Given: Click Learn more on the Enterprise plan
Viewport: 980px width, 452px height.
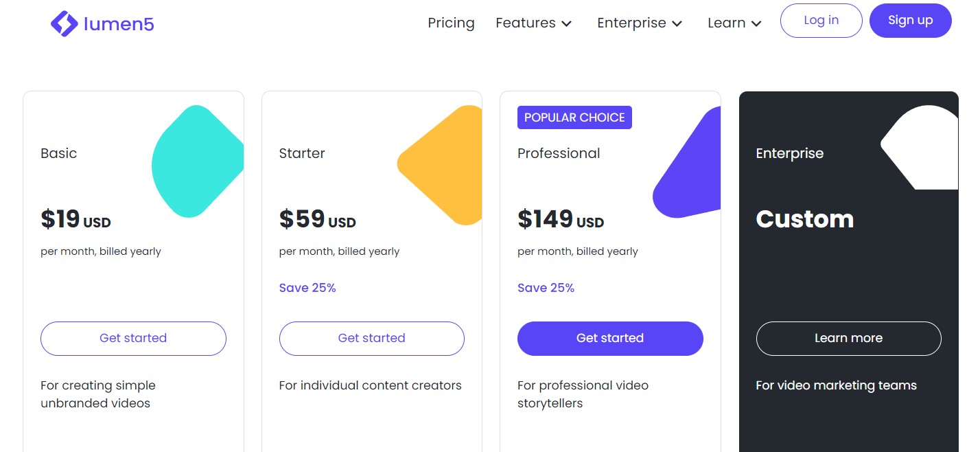Looking at the screenshot, I should click(x=848, y=338).
